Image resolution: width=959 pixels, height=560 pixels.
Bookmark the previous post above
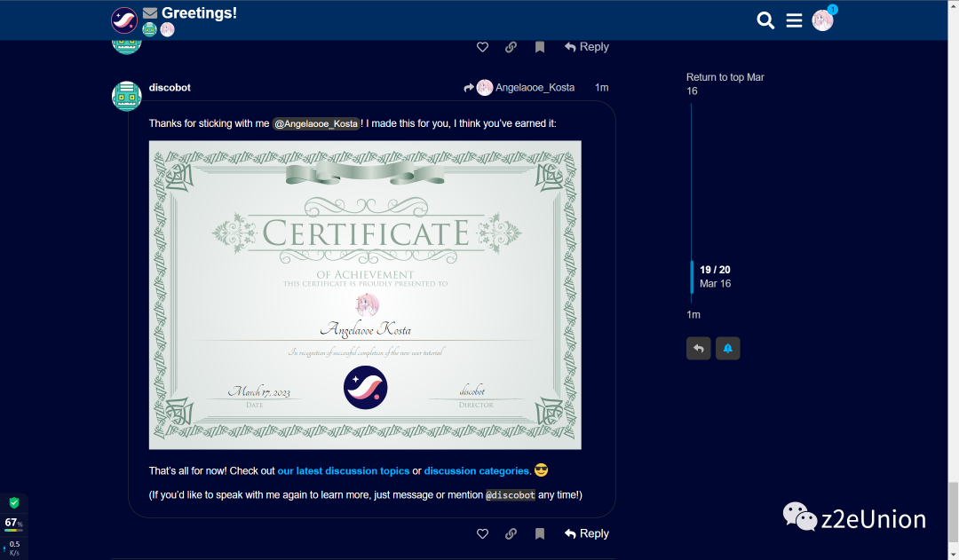(540, 47)
